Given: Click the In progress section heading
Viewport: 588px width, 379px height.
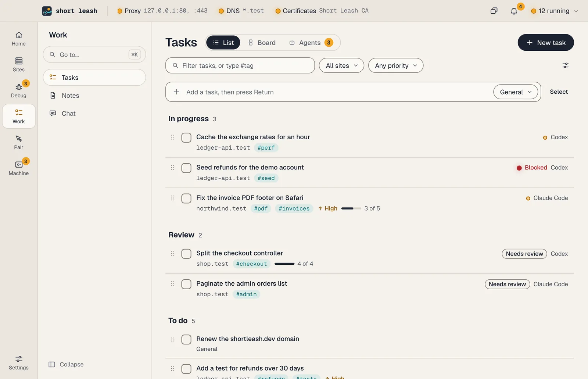Looking at the screenshot, I should (x=189, y=119).
